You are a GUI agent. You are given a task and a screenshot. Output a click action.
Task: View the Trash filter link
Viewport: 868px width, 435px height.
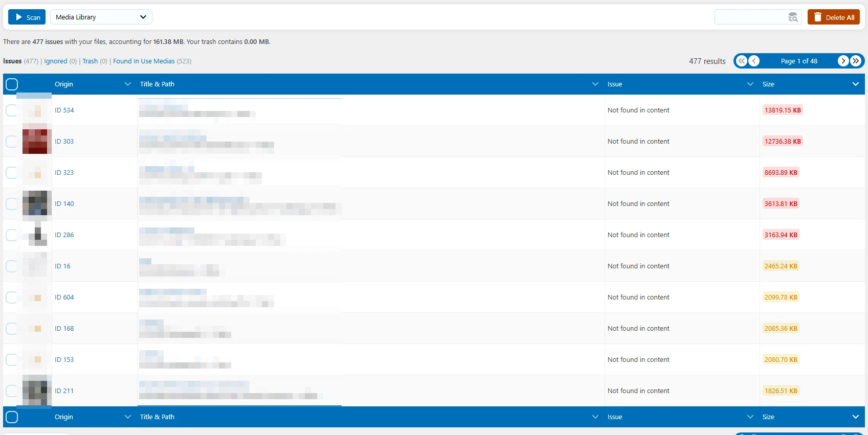click(90, 61)
